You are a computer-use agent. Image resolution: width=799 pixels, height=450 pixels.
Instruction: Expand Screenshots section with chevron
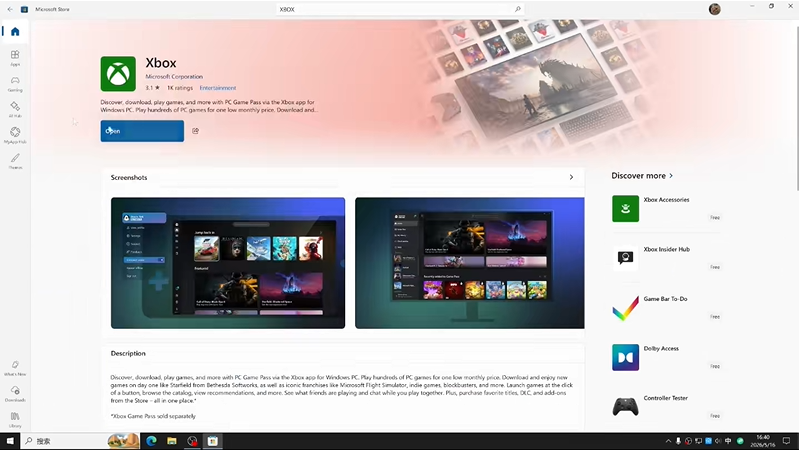(x=571, y=177)
